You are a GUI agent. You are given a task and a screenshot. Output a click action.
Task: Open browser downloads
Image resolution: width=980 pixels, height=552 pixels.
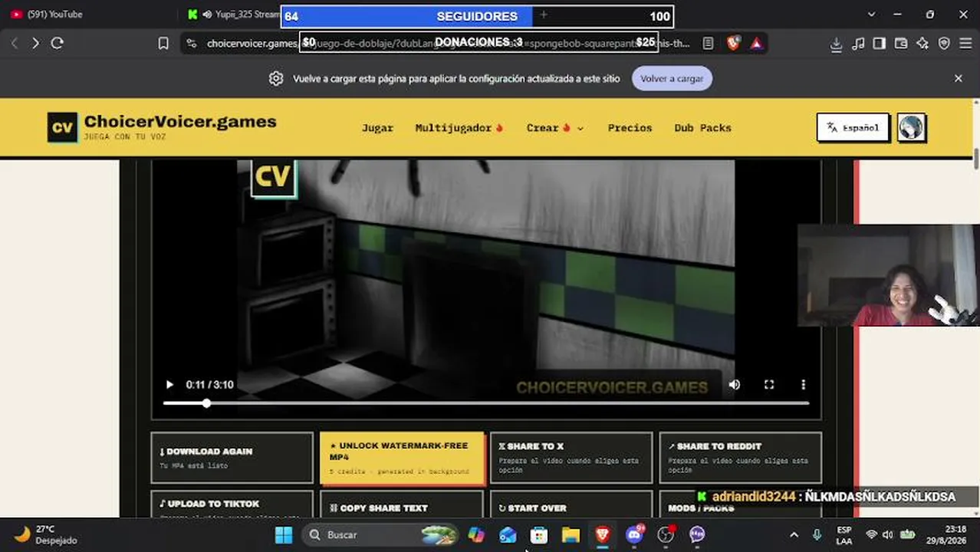pos(837,44)
